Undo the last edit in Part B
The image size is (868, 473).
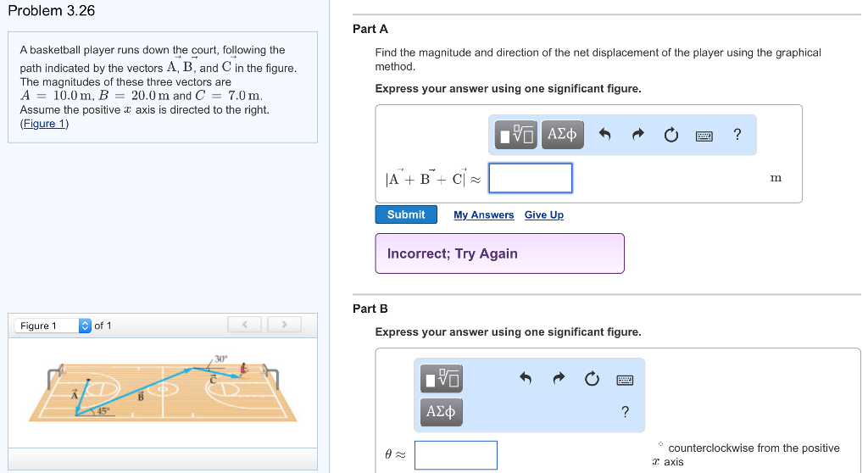tap(526, 378)
